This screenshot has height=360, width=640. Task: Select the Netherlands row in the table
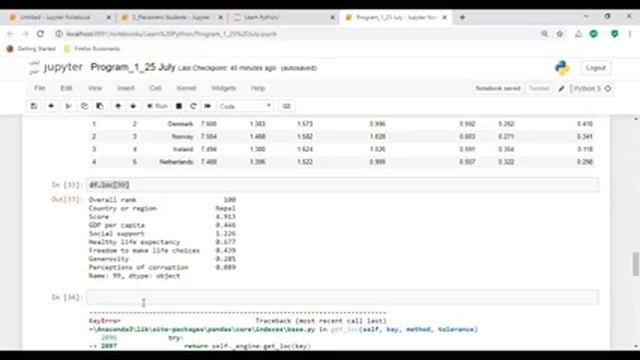point(342,162)
